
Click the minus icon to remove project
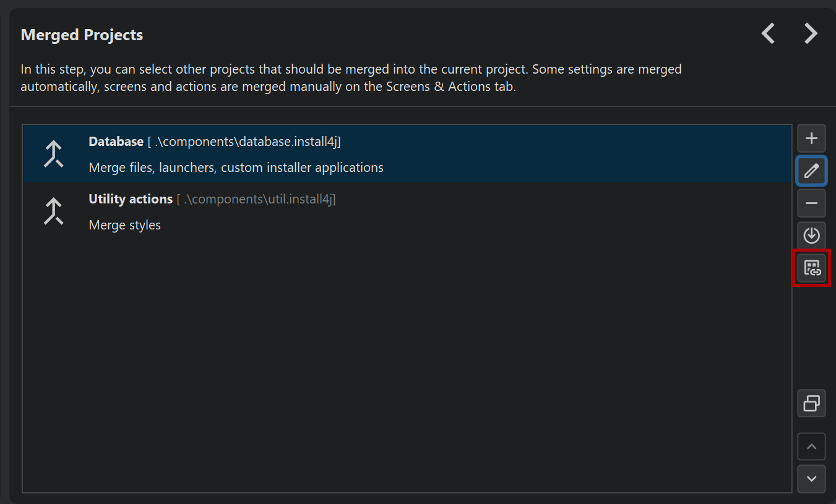811,203
